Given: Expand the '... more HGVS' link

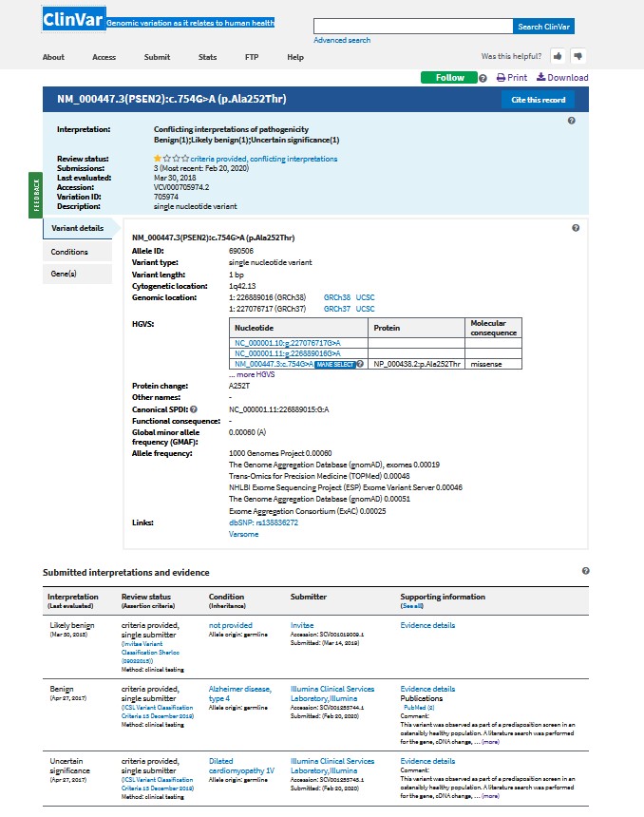Looking at the screenshot, I should pyautogui.click(x=252, y=374).
